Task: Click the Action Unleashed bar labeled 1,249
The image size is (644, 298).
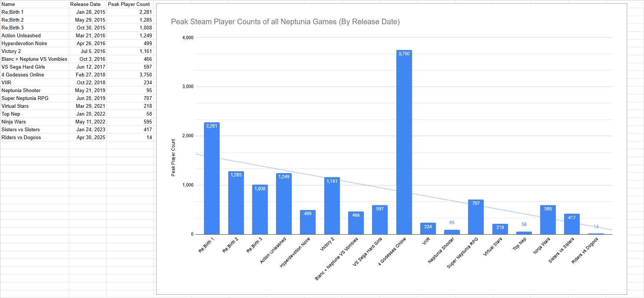Action: (x=284, y=204)
